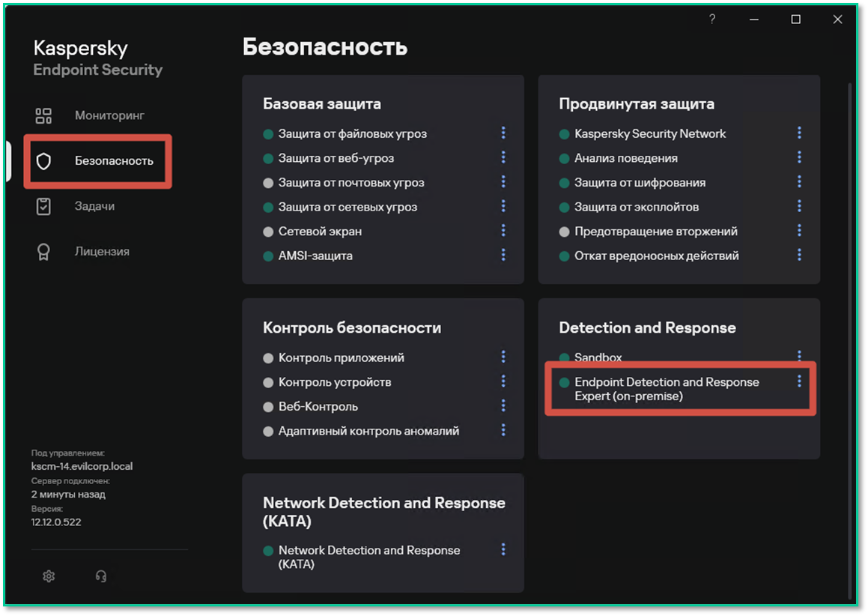Open options menu for AMSI-защита
The width and height of the screenshot is (868, 616).
coord(503,255)
